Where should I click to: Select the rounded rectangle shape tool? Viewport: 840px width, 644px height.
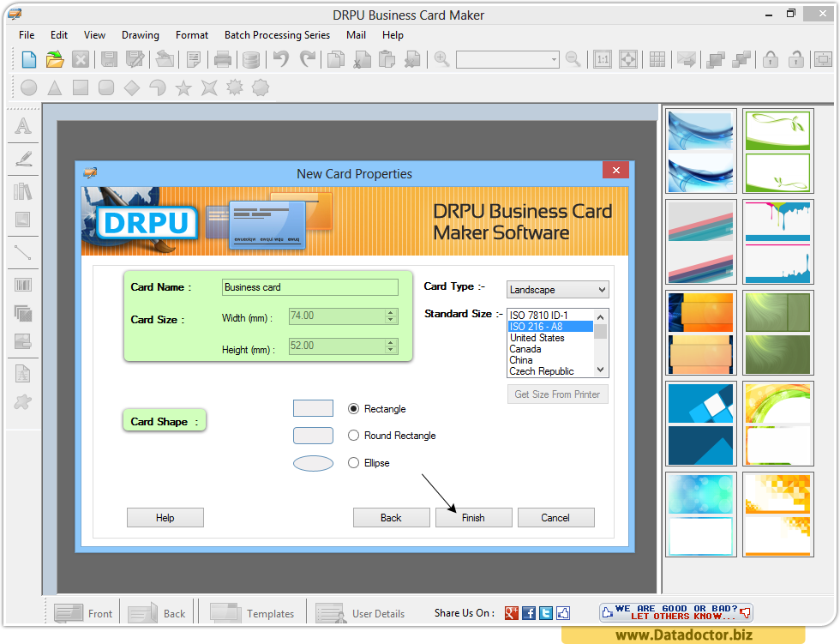click(x=106, y=87)
